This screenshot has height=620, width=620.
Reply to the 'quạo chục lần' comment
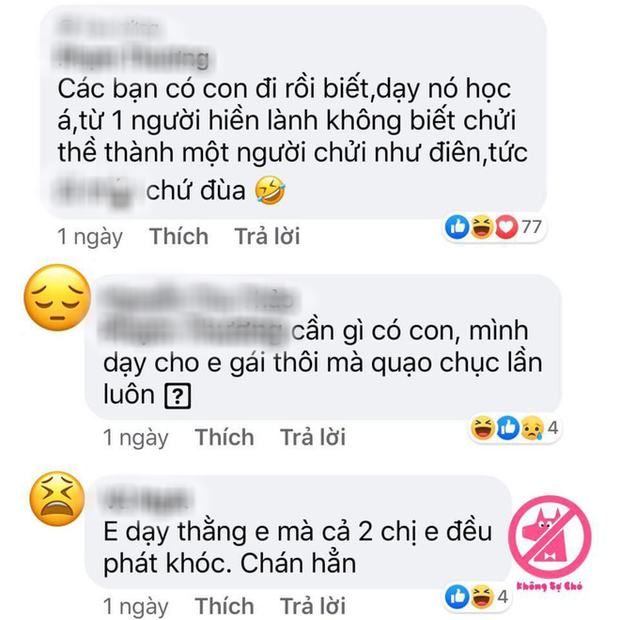pyautogui.click(x=313, y=437)
